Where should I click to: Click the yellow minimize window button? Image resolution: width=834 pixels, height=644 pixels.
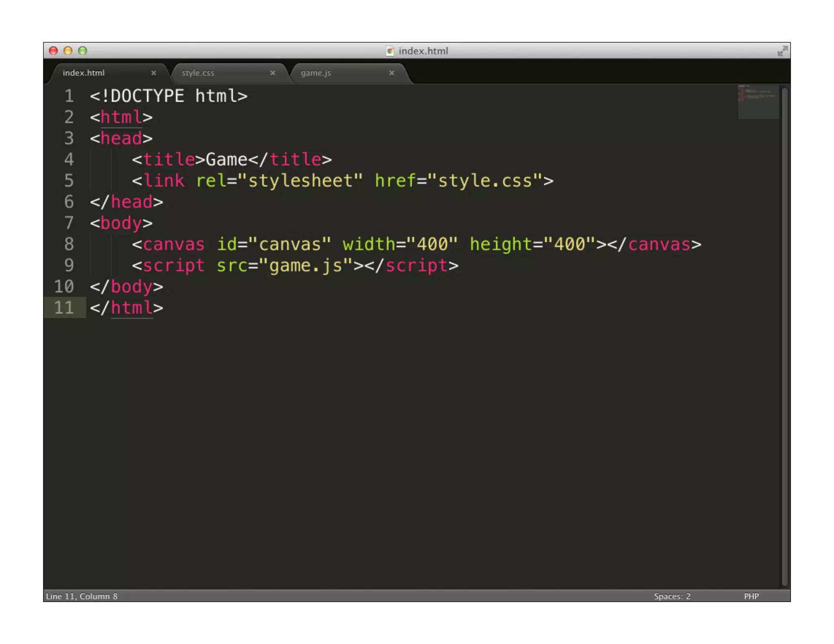[x=68, y=50]
